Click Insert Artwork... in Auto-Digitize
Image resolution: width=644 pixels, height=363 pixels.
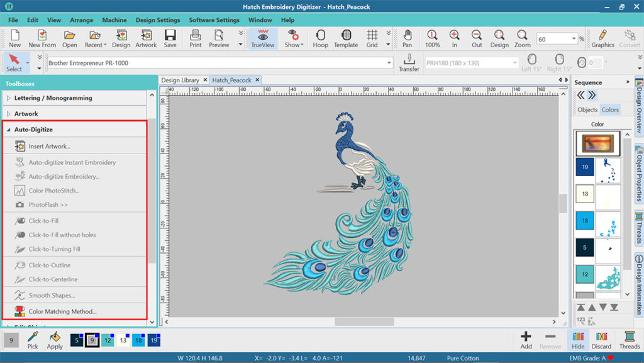(49, 146)
